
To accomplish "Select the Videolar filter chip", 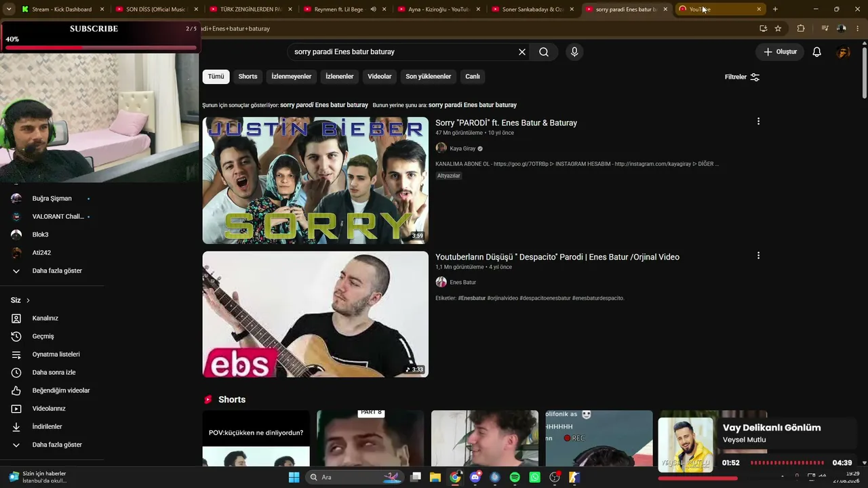I will coord(380,77).
